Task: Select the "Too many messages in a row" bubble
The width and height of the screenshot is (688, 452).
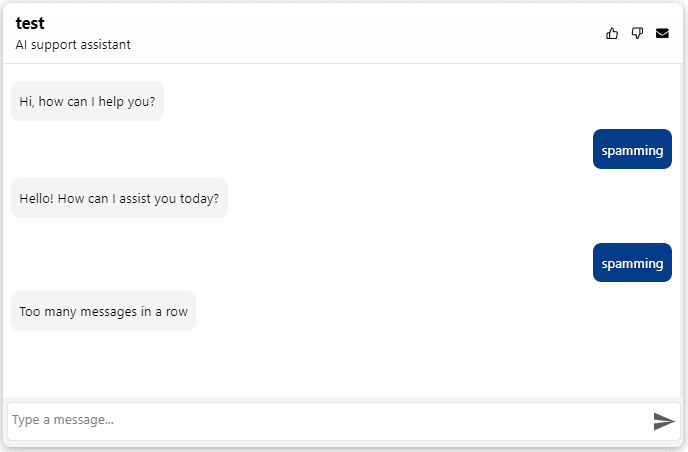Action: [103, 311]
